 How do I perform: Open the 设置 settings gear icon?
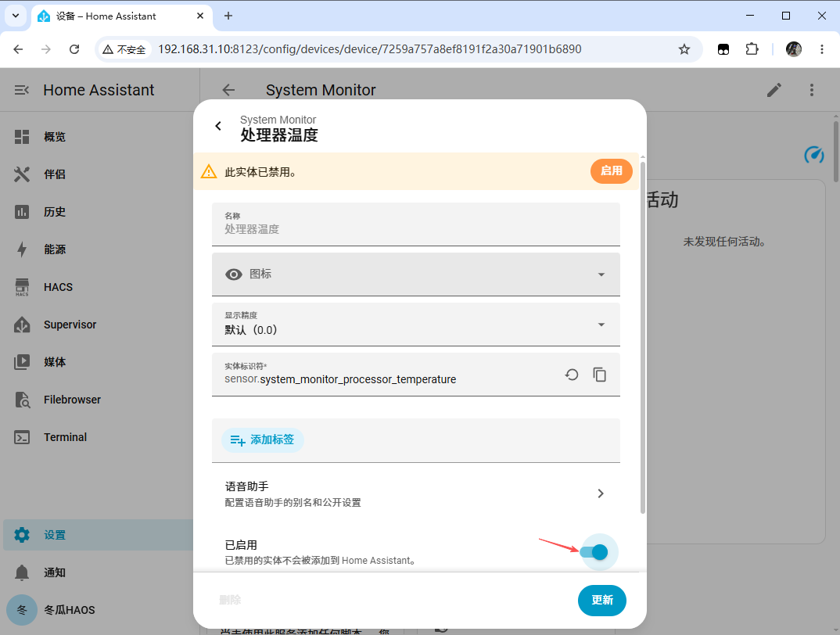click(22, 535)
